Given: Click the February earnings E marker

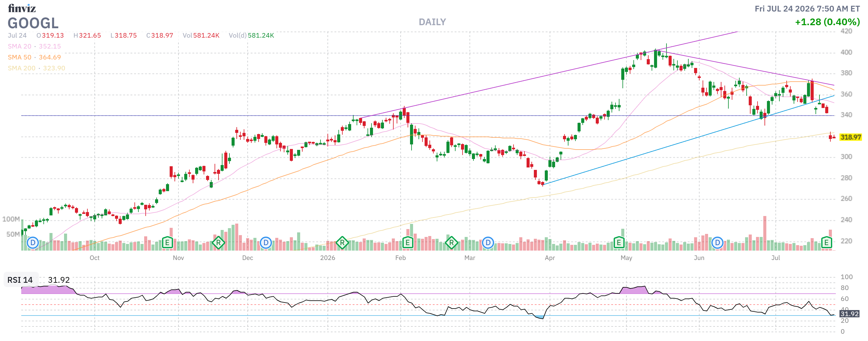Looking at the screenshot, I should 408,243.
